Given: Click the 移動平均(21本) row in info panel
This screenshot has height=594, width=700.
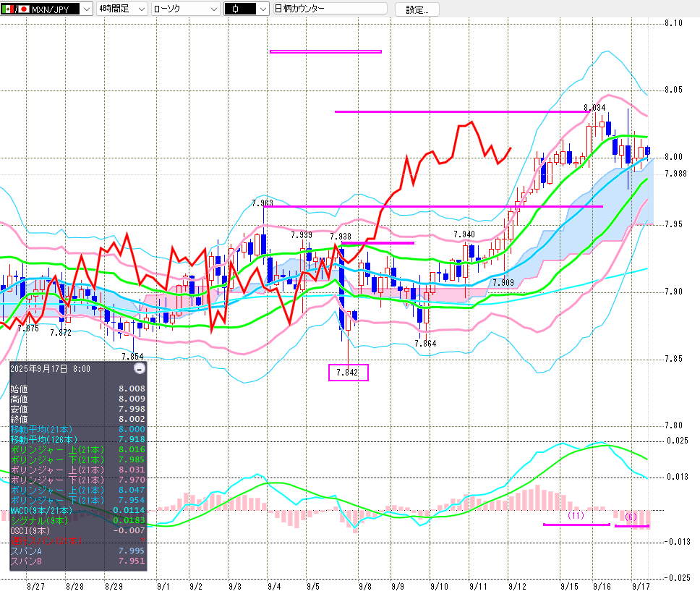Looking at the screenshot, I should pos(77,429).
